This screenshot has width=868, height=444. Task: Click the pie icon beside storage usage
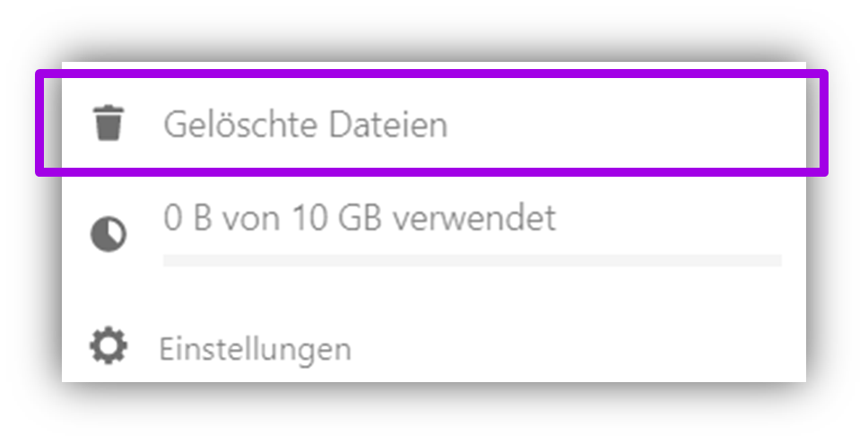click(108, 235)
